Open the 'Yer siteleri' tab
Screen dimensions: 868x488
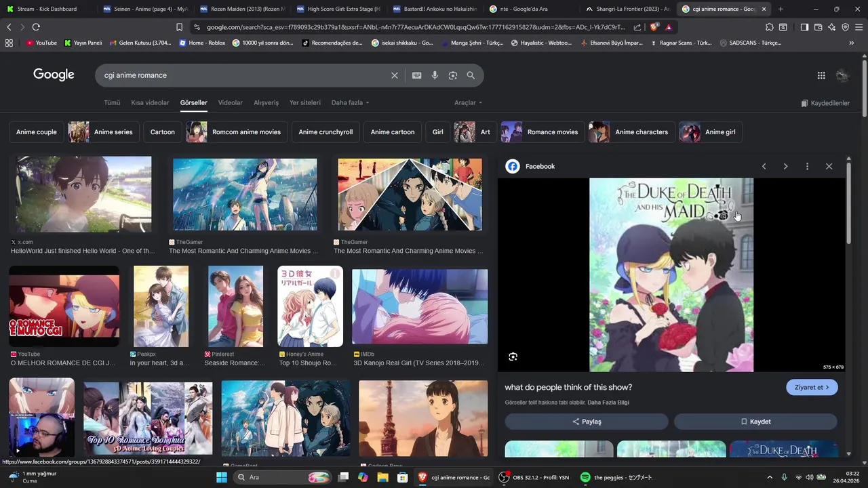[x=305, y=103]
